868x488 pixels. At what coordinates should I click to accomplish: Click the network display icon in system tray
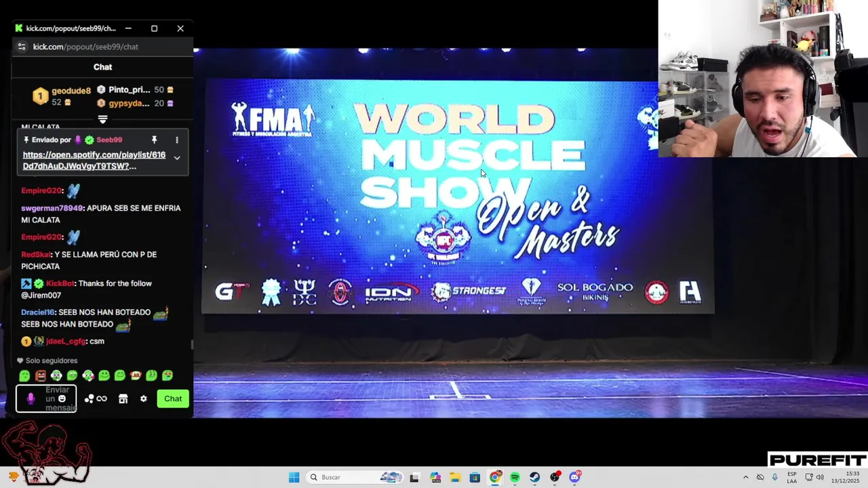point(808,477)
